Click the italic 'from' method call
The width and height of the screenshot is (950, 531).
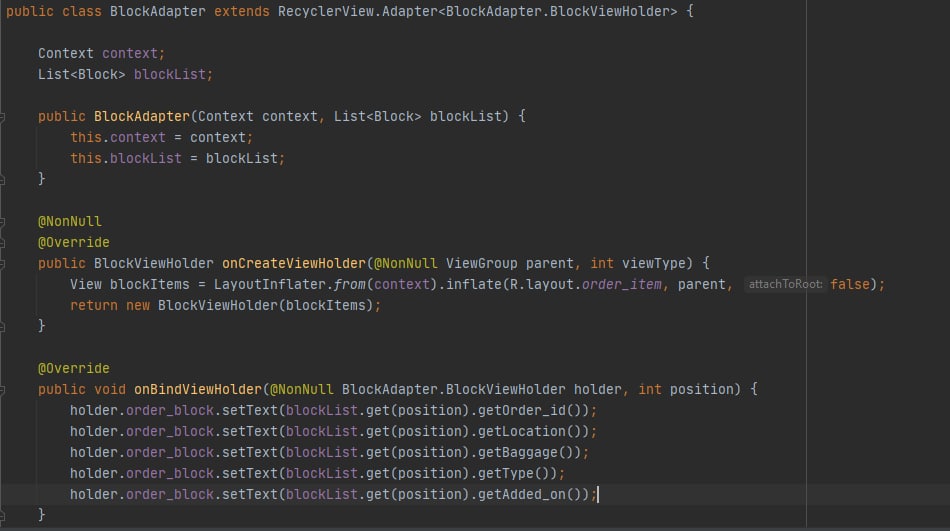pyautogui.click(x=350, y=284)
